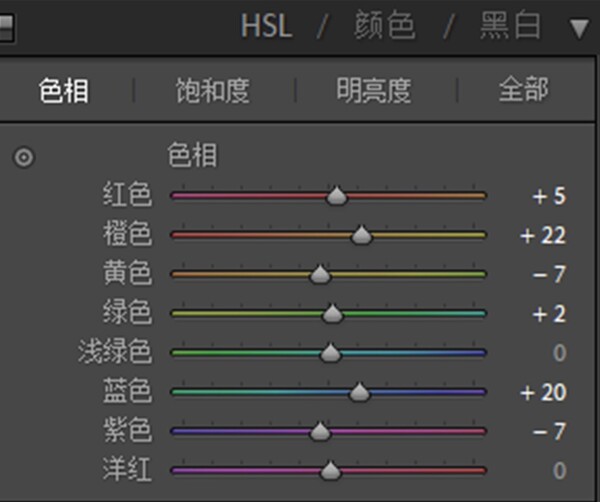Click the 洋红 value field showing 0

(x=559, y=471)
